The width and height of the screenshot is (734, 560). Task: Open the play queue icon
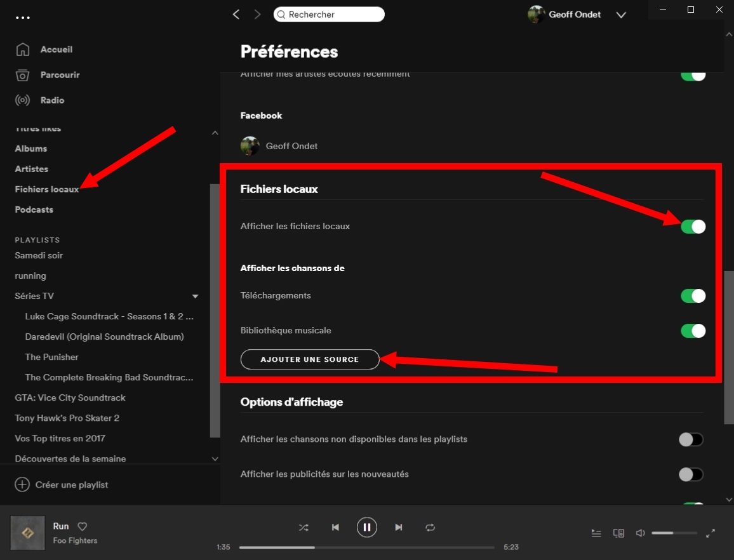click(596, 533)
